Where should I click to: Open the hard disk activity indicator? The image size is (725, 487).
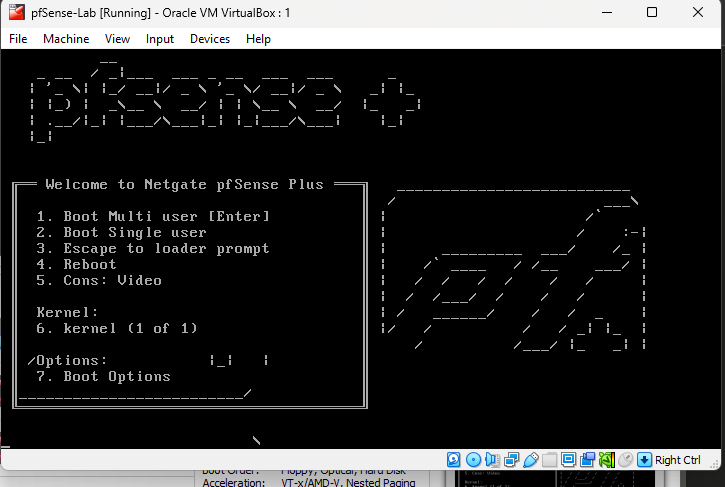click(x=454, y=460)
